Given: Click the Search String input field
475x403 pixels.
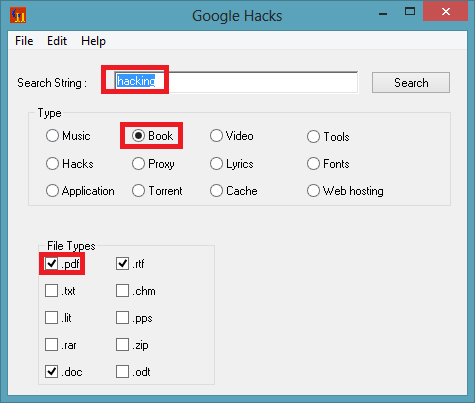Looking at the screenshot, I should (x=236, y=82).
